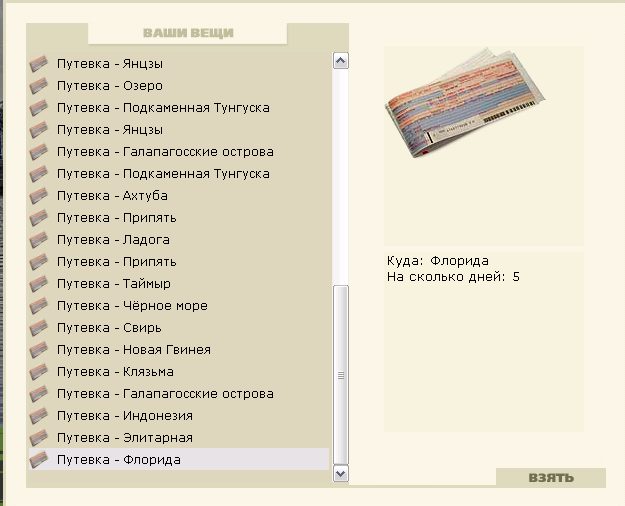Select Путевка - Чёрное море in the list
Screen dimensions: 625x506
179,306
